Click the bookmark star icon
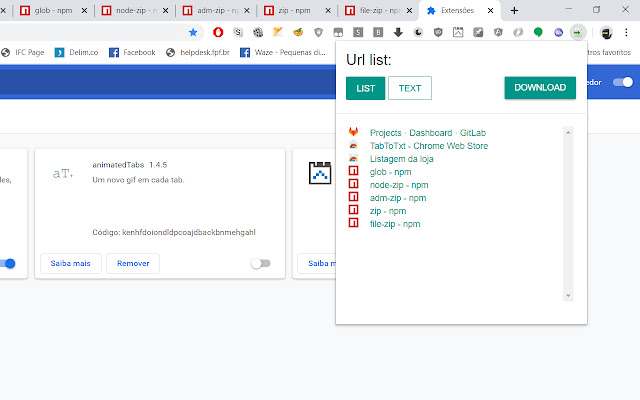This screenshot has width=640, height=400. (x=193, y=32)
